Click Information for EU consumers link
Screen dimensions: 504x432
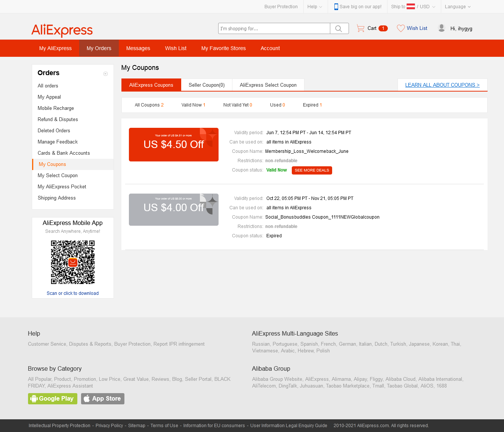pyautogui.click(x=214, y=426)
